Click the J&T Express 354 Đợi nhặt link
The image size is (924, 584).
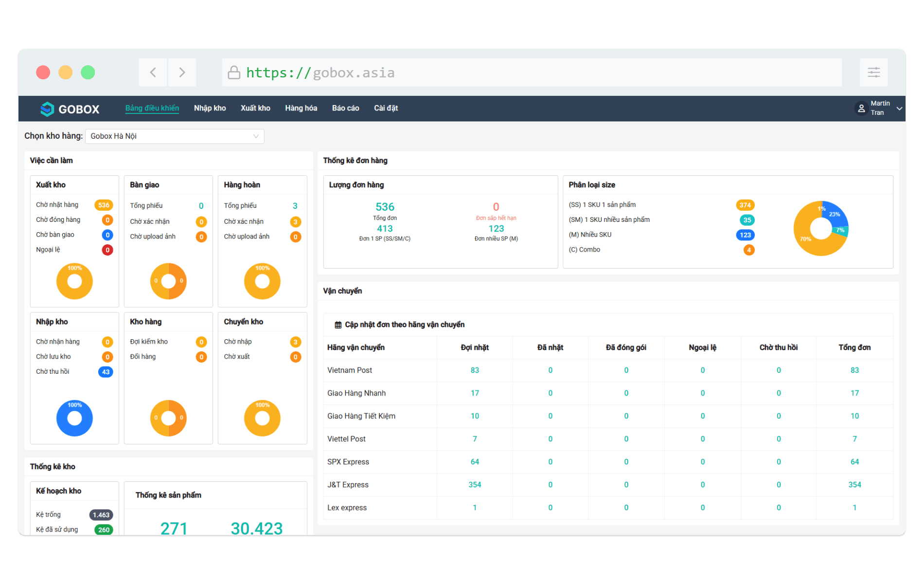(475, 485)
